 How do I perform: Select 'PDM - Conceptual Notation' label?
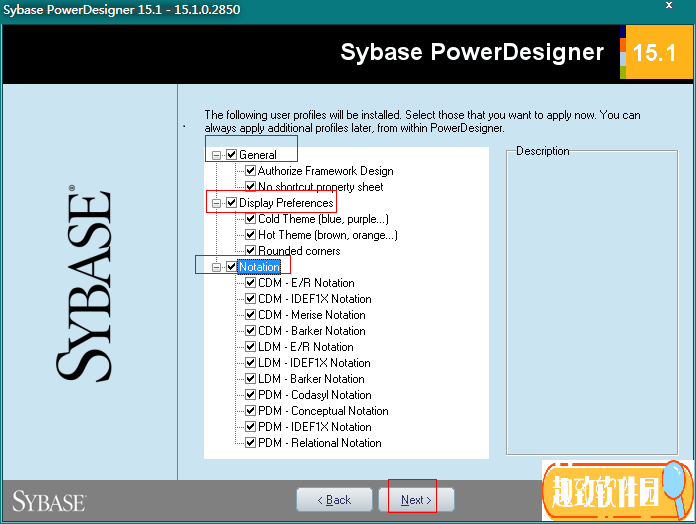(x=324, y=410)
